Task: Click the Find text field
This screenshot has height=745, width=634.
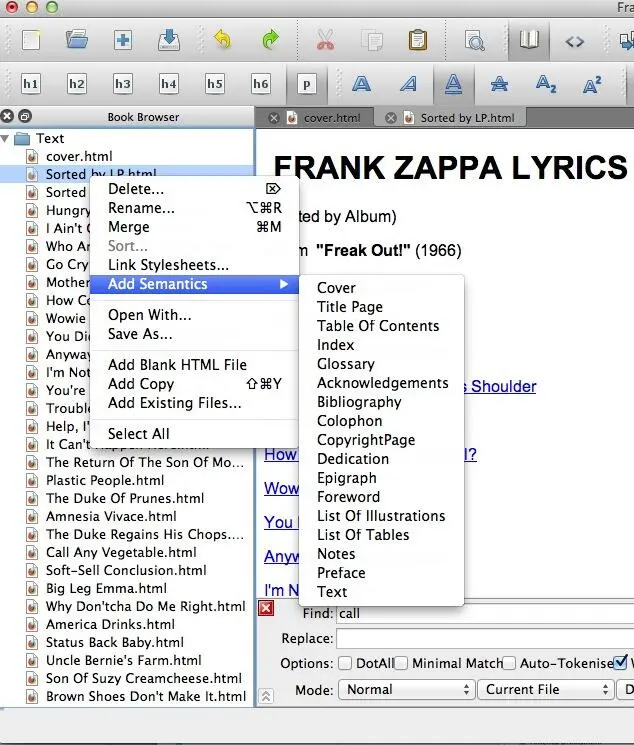Action: (x=485, y=614)
